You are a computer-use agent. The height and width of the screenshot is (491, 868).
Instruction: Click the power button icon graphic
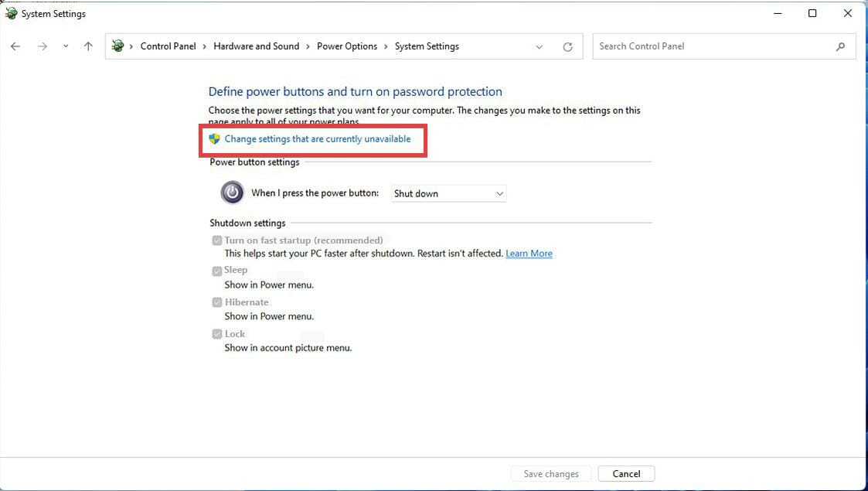tap(232, 193)
